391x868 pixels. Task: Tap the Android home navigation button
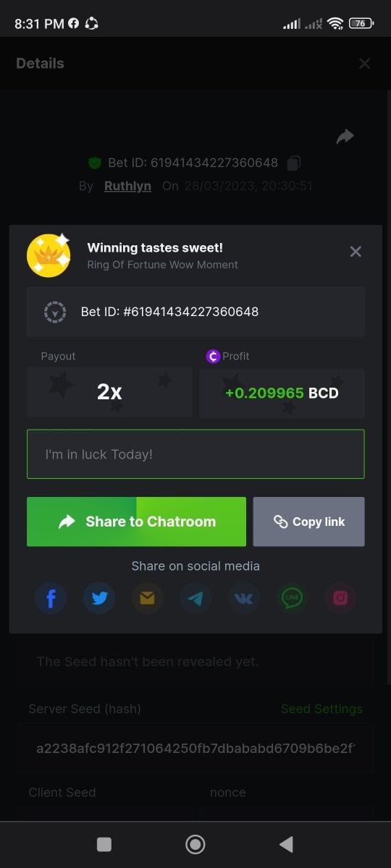click(195, 844)
